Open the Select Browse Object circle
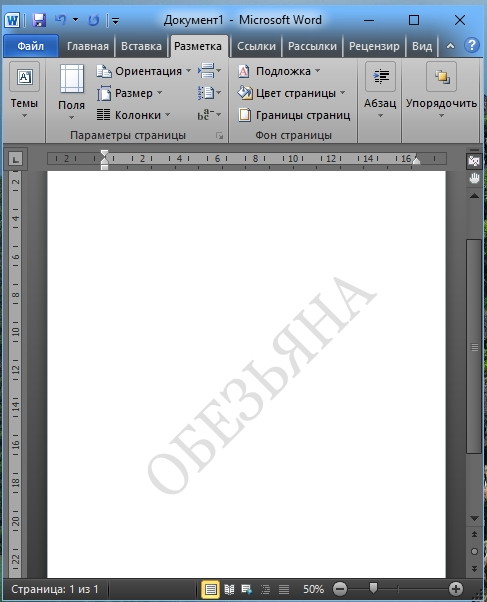The width and height of the screenshot is (487, 602). 474,551
